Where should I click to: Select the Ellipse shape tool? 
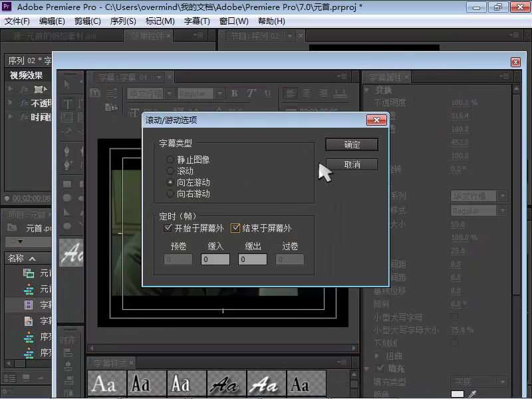click(x=67, y=226)
